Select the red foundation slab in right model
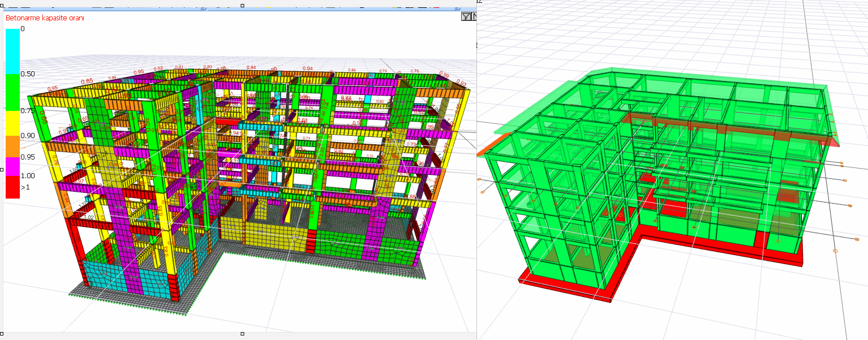Viewport: 868px width, 340px height. point(566,287)
